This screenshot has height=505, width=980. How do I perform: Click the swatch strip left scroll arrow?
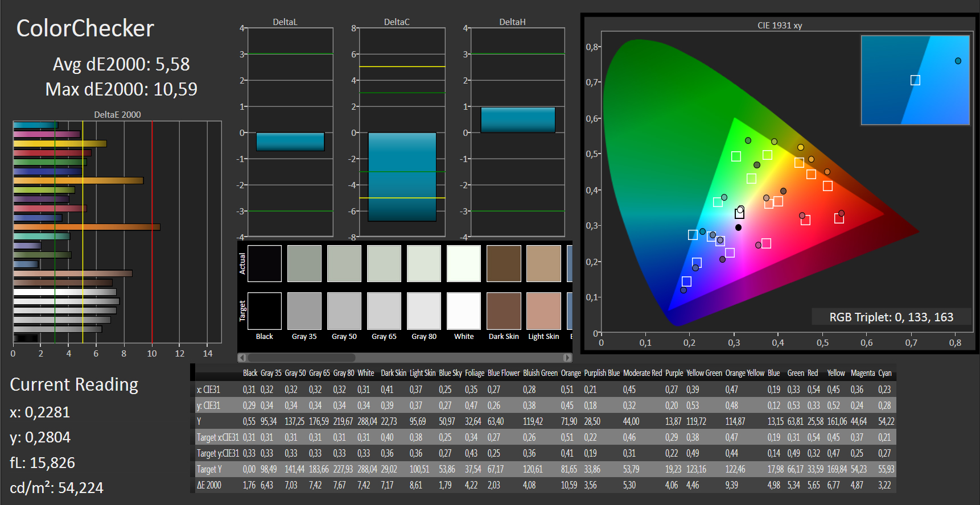pos(242,358)
